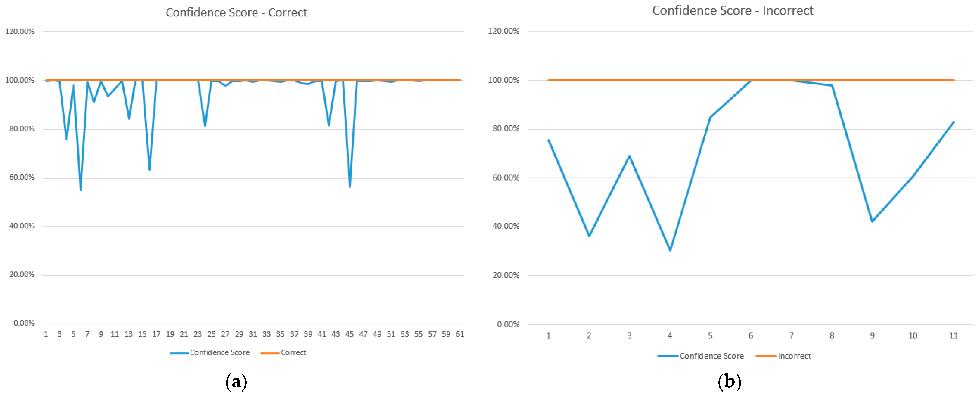Click the 120.00% y-axis label of the Correct chart
The image size is (980, 396).
coord(19,32)
